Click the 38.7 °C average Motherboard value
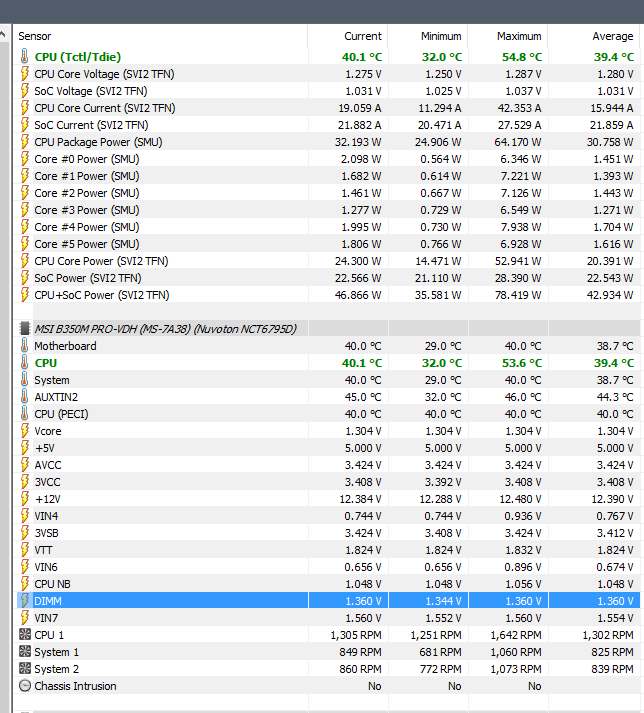Viewport: 644px width, 713px height. pos(615,346)
